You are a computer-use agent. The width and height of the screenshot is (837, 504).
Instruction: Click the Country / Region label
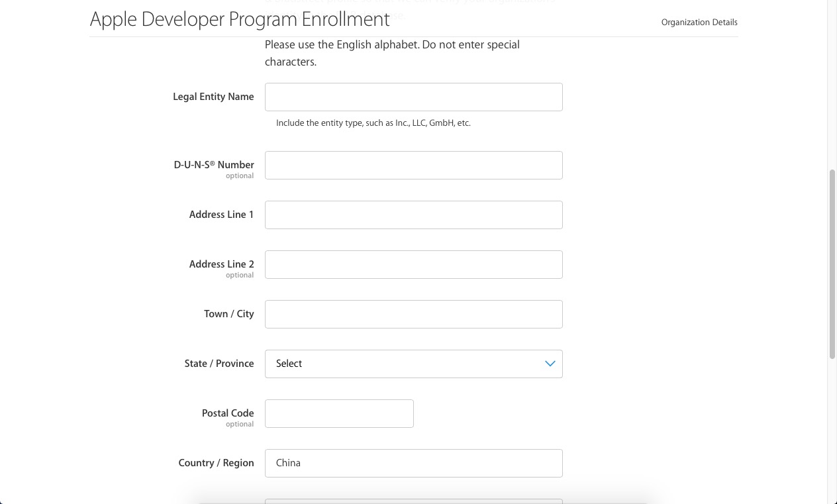(216, 463)
